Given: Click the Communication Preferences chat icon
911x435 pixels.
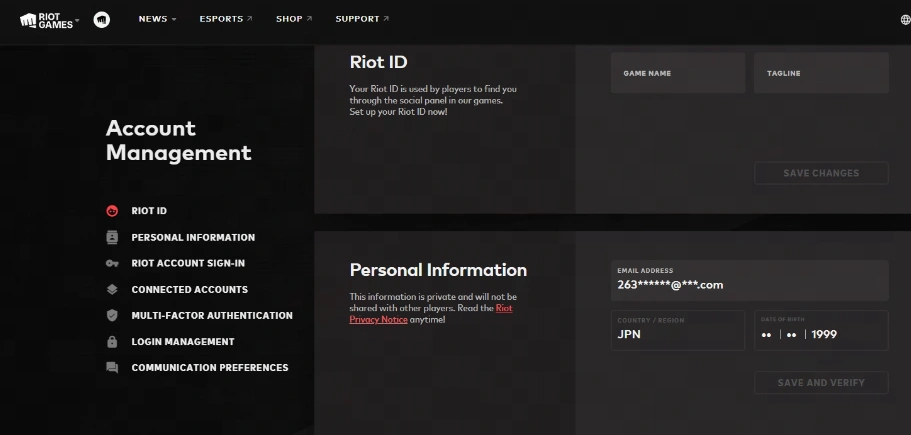Looking at the screenshot, I should coord(112,367).
